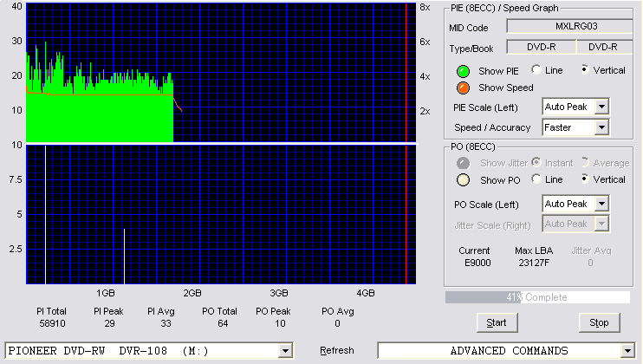The width and height of the screenshot is (643, 364).
Task: Select Line mode for PO graph
Action: coord(536,179)
